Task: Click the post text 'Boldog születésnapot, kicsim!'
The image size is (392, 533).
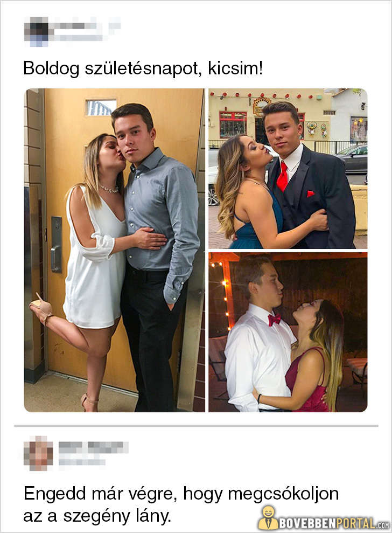Action: coord(143,68)
